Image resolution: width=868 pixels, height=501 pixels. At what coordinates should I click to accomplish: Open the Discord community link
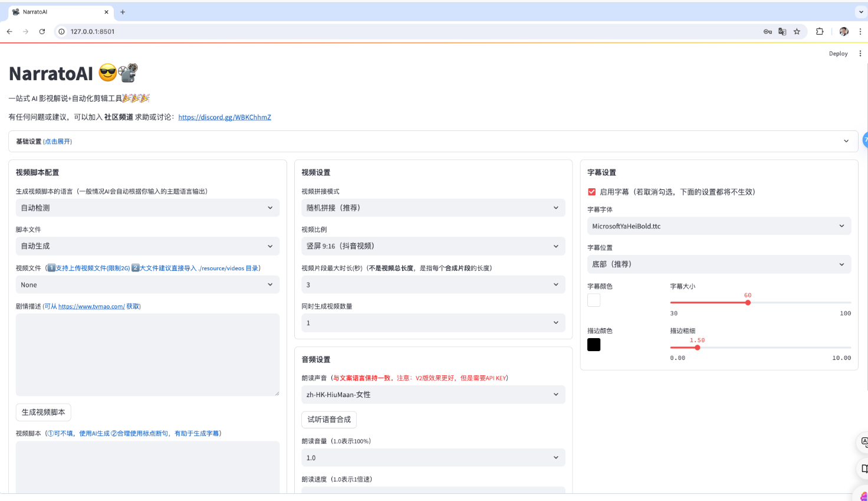(225, 117)
